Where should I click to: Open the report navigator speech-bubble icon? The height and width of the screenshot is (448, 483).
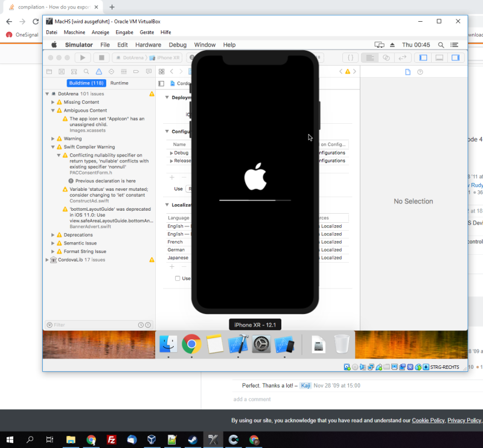click(149, 71)
